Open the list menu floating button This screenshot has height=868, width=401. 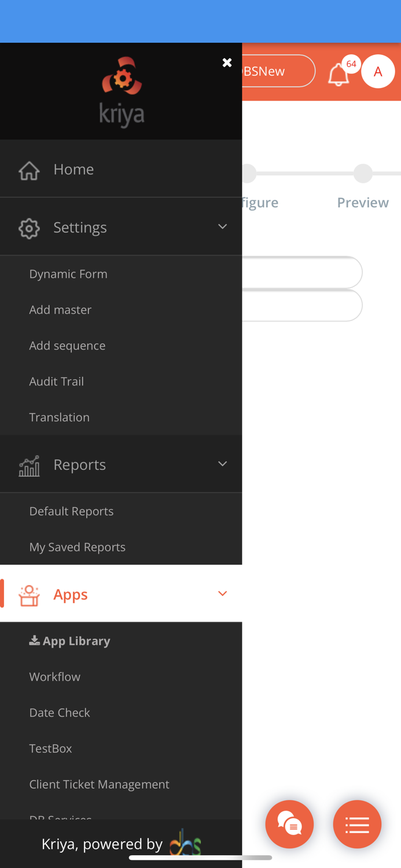[x=357, y=824]
